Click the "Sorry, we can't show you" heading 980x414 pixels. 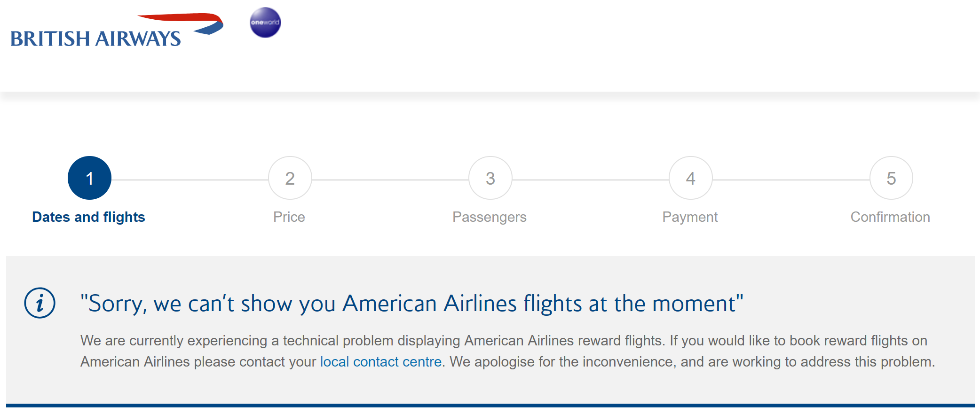click(x=411, y=304)
